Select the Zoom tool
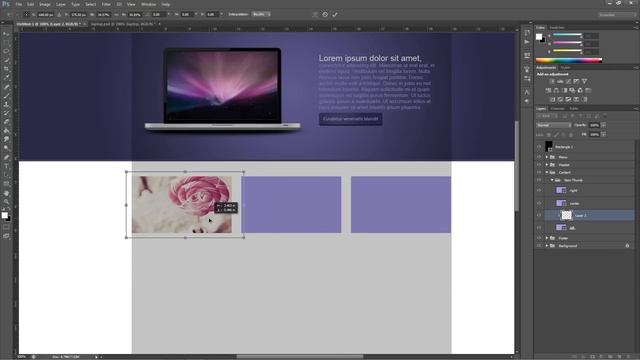 6,202
